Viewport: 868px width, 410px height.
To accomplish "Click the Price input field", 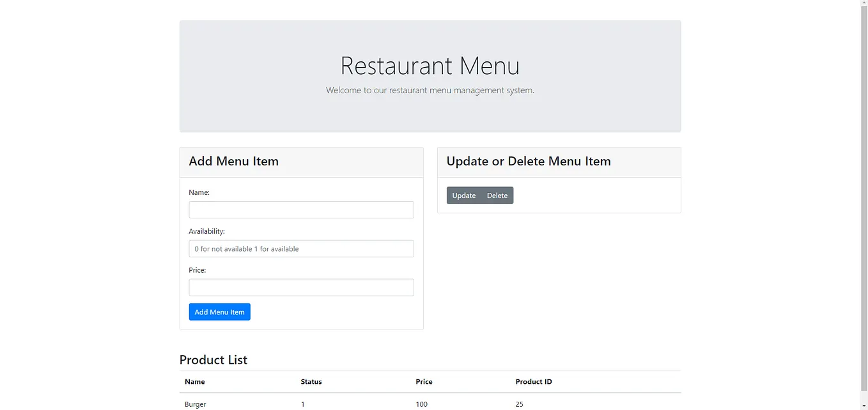I will pyautogui.click(x=301, y=287).
